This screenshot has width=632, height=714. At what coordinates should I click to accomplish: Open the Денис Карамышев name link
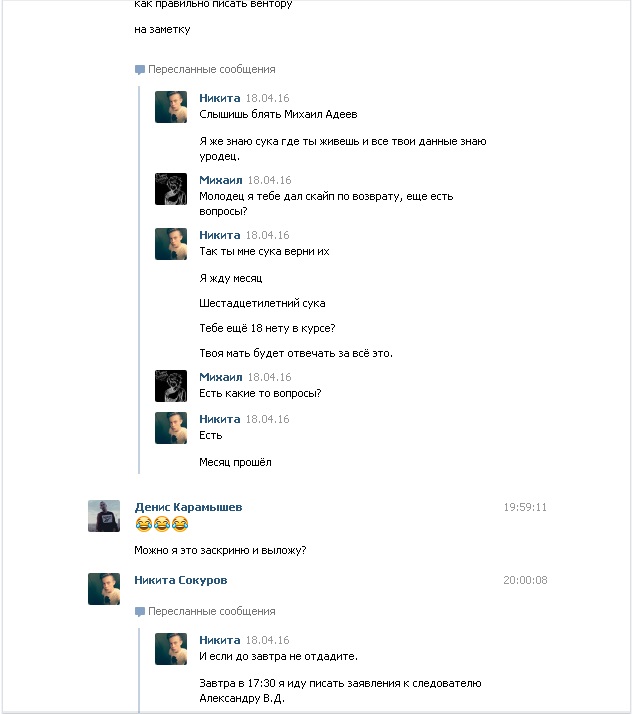coord(188,507)
